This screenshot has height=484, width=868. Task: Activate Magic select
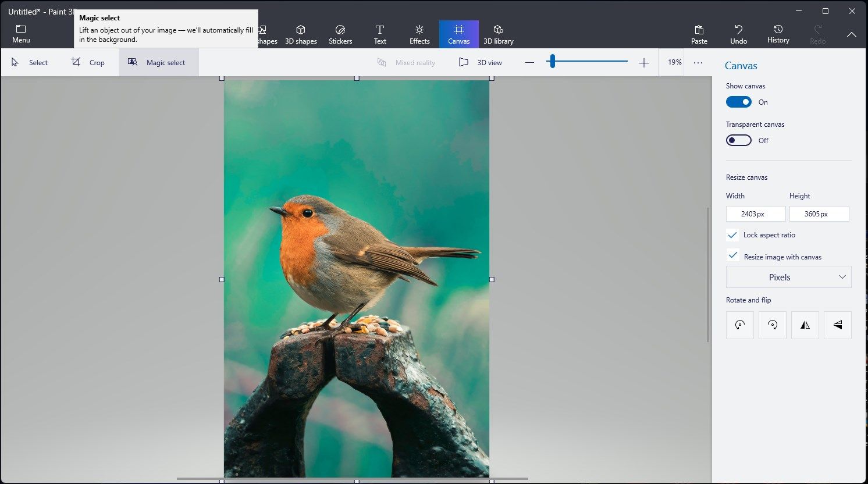tap(158, 62)
